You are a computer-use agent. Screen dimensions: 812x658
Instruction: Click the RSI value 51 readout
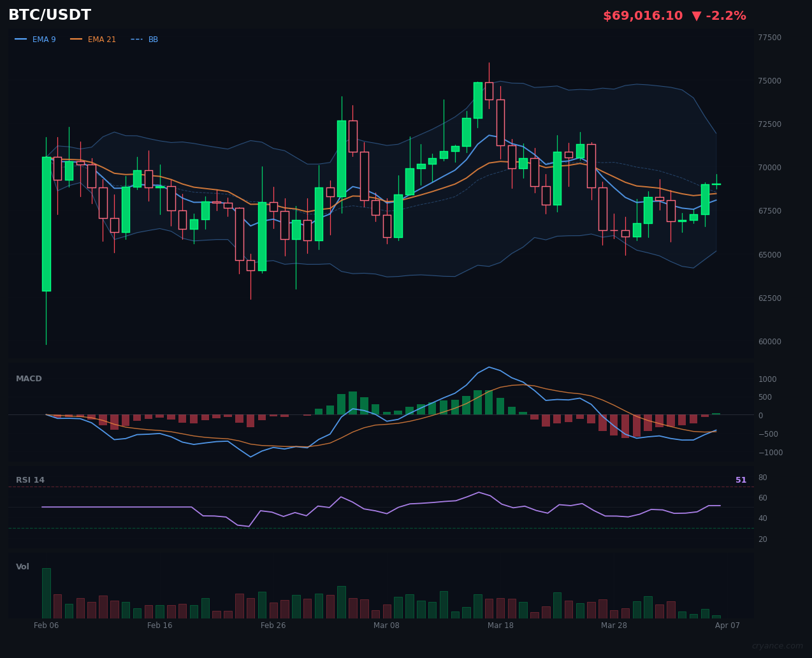(x=741, y=479)
